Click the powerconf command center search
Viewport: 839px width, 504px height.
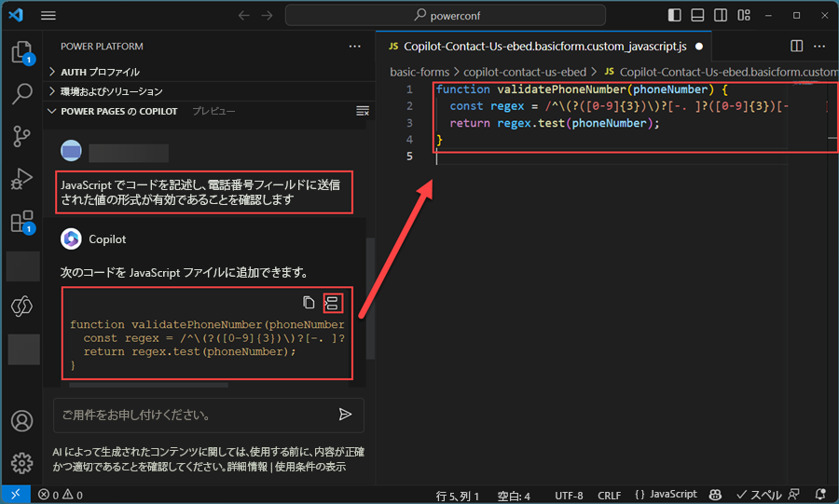tap(446, 16)
